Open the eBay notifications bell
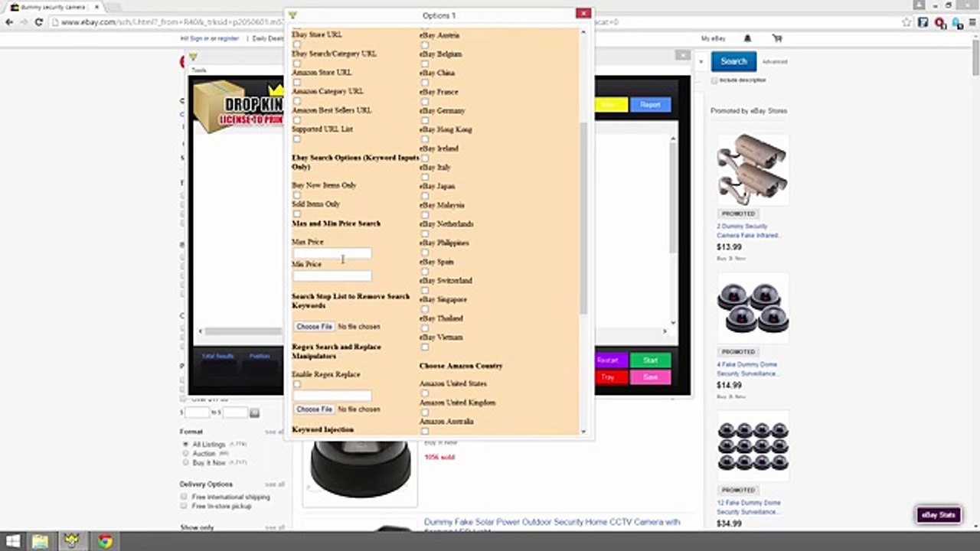 point(747,38)
